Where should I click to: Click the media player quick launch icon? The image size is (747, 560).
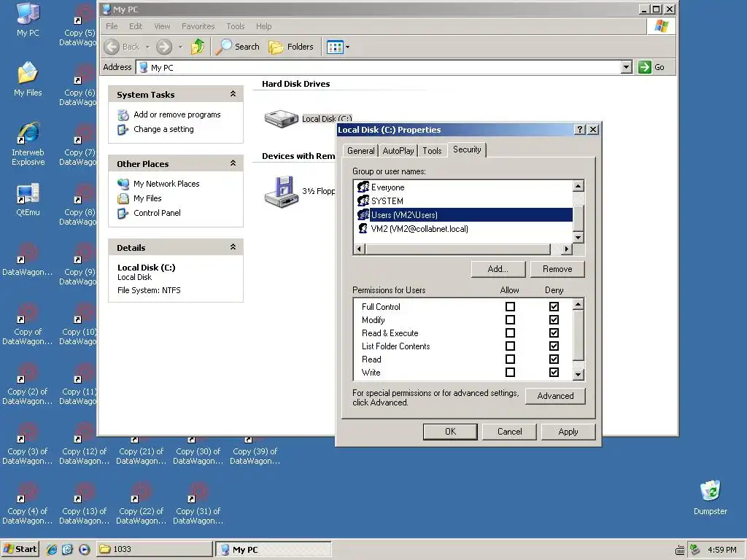click(x=85, y=549)
